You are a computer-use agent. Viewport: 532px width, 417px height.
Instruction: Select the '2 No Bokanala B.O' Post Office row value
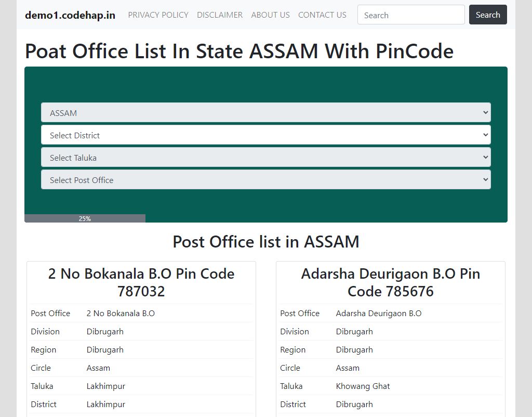tap(121, 314)
